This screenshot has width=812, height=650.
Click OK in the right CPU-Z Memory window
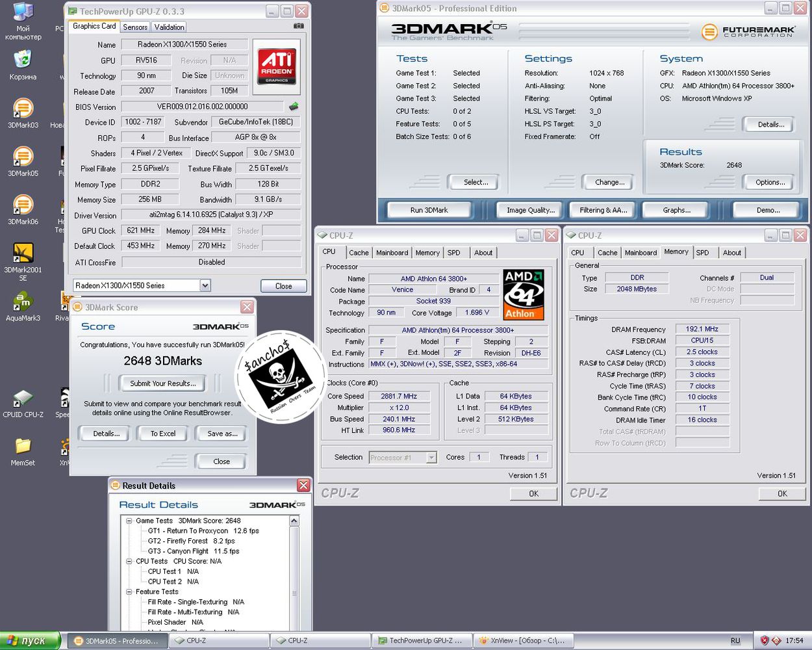(x=782, y=493)
